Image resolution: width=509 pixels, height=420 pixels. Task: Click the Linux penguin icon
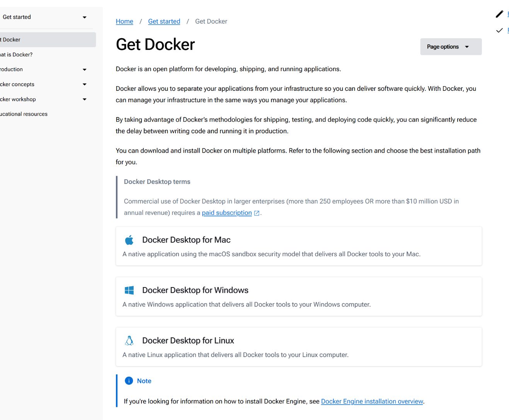click(x=129, y=340)
